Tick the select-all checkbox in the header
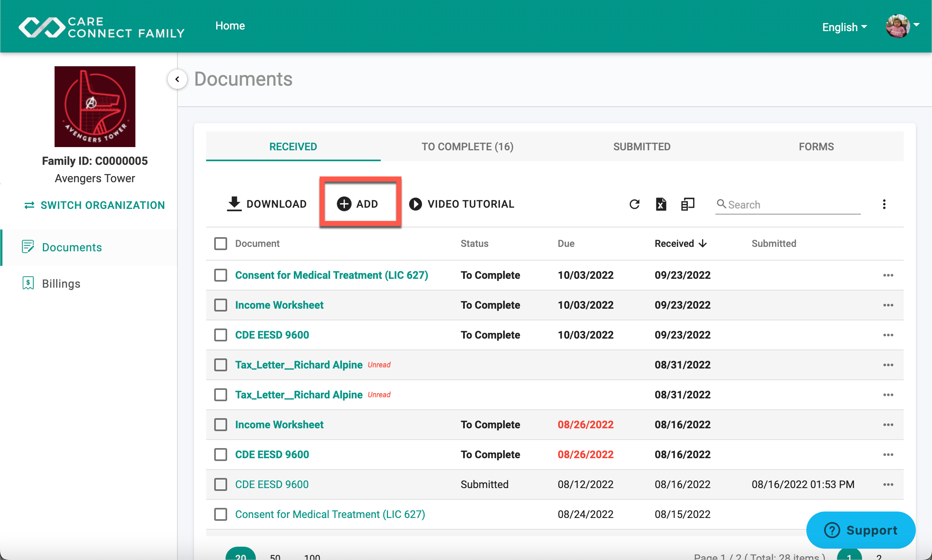Viewport: 932px width, 560px height. [221, 244]
